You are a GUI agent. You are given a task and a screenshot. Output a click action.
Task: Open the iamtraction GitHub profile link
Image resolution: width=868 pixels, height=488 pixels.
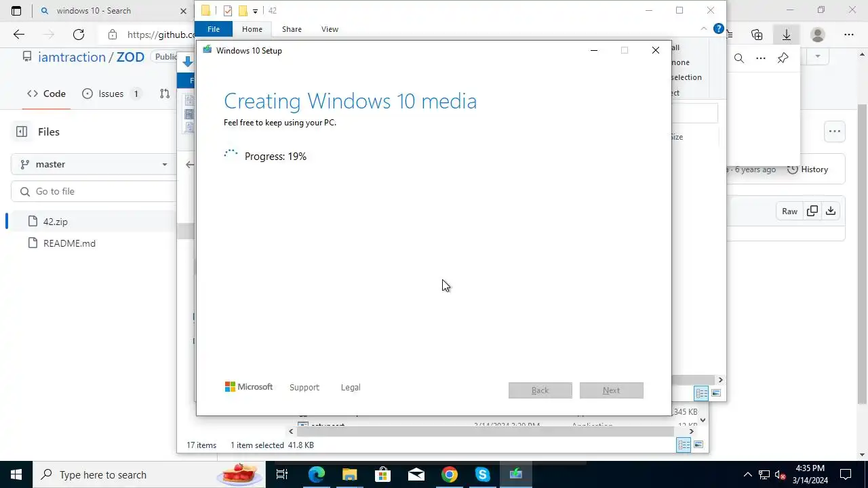72,57
